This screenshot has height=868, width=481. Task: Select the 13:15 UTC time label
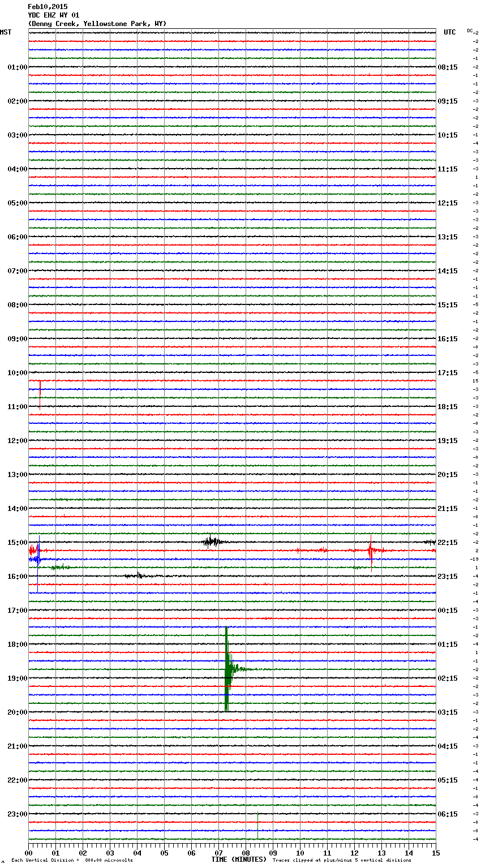(448, 237)
